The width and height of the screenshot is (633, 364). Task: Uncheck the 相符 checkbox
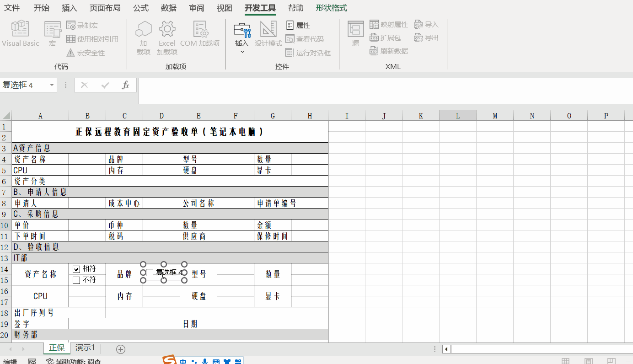(76, 269)
